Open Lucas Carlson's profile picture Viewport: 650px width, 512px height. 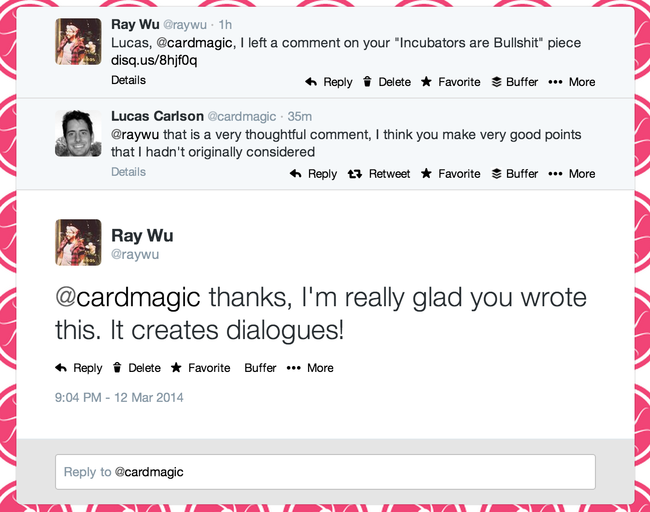pos(78,133)
